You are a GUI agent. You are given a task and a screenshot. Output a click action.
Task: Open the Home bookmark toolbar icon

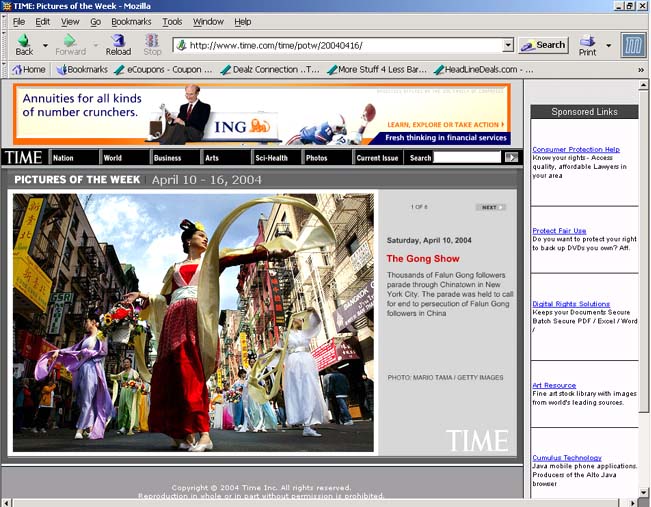click(x=28, y=70)
